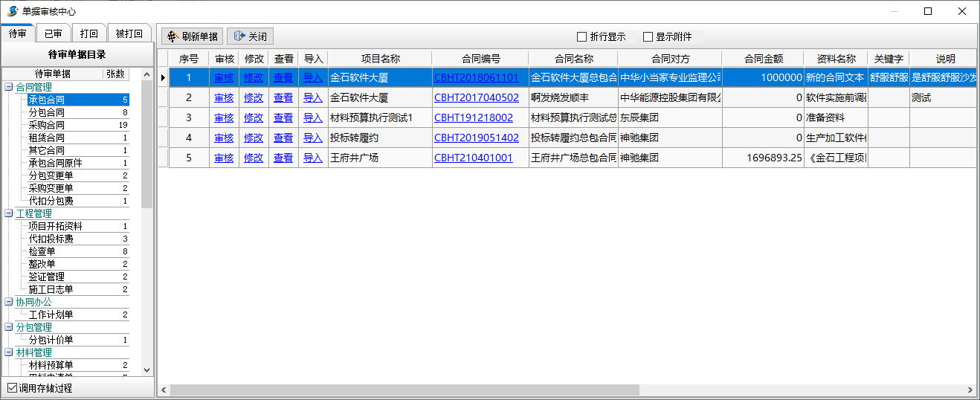
Task: Click the app logo in title bar
Action: click(12, 11)
